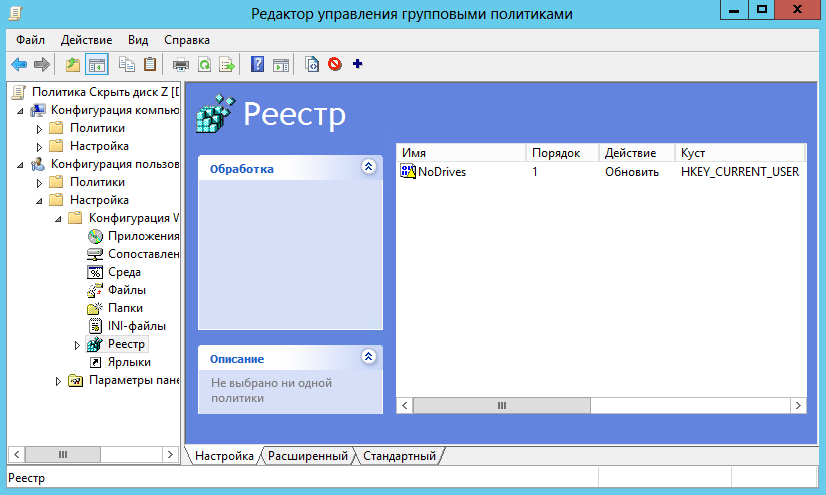The height and width of the screenshot is (495, 826).
Task: Click the Параметры панели управления icon
Action: 76,380
